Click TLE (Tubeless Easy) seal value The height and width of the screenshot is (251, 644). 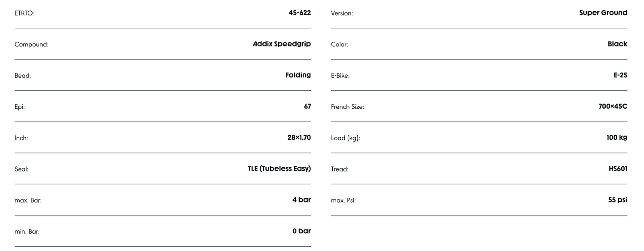(x=279, y=168)
